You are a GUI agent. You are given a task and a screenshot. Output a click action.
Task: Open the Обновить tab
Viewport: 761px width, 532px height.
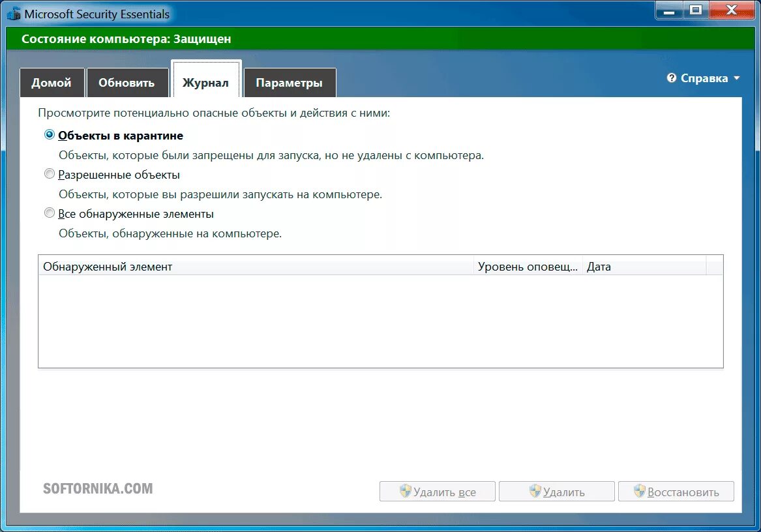127,83
